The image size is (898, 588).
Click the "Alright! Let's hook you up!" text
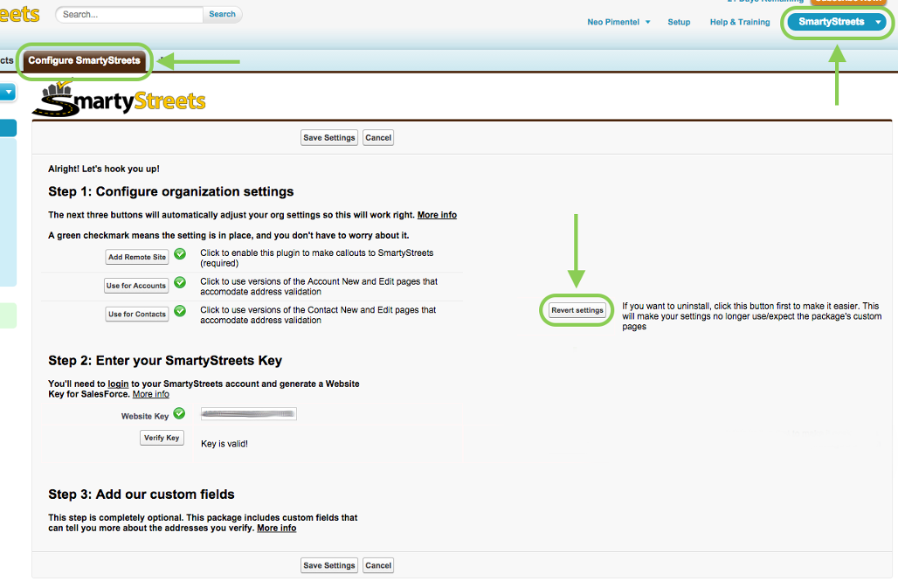[104, 169]
